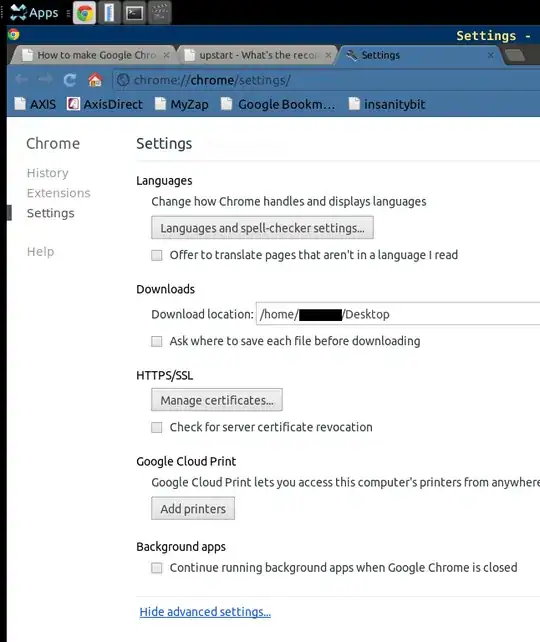Click the Chrome launcher icon in panel
Image resolution: width=540 pixels, height=642 pixels.
pos(85,13)
